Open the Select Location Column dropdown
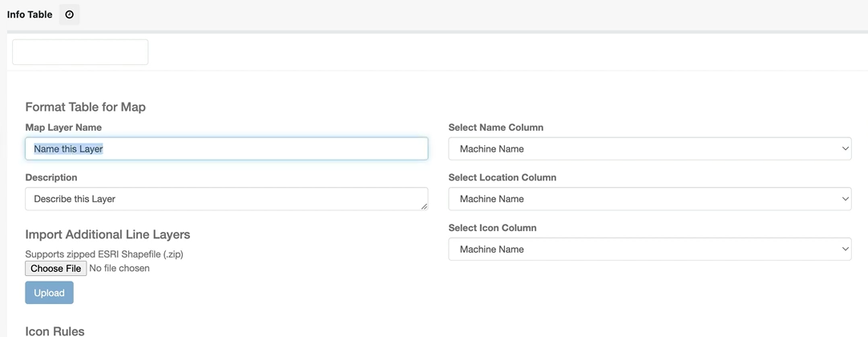The image size is (868, 337). [x=650, y=198]
